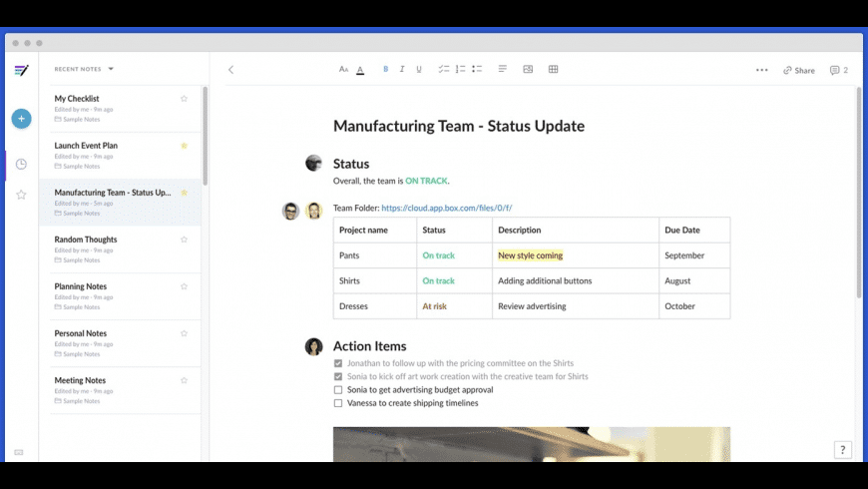Check Sonia to get advertising budget approval
This screenshot has width=868, height=489.
(x=338, y=390)
